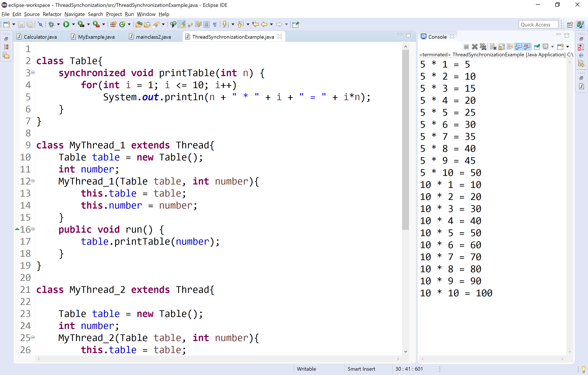Click the green Run button in the toolbar

(66, 24)
